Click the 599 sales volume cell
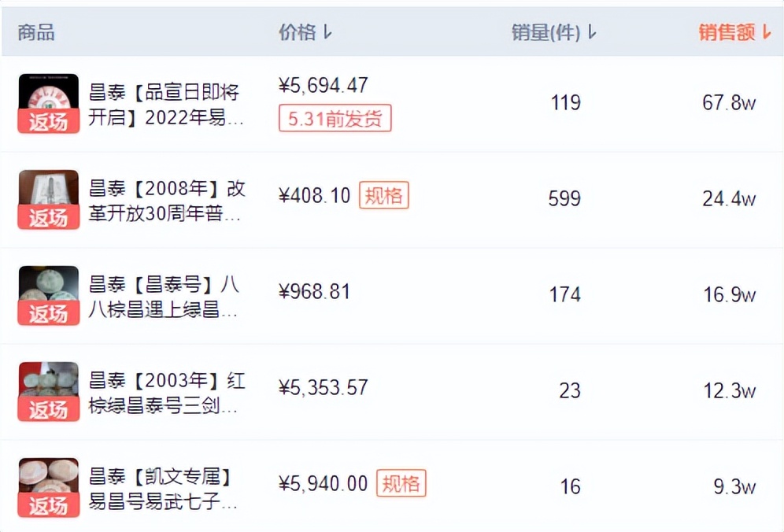The width and height of the screenshot is (784, 532). pos(564,199)
